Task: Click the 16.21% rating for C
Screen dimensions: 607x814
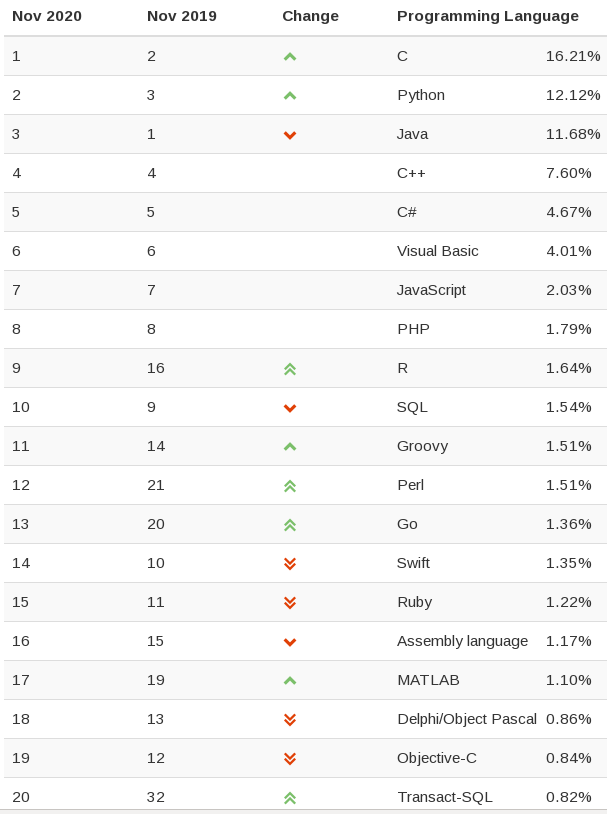Action: point(573,56)
